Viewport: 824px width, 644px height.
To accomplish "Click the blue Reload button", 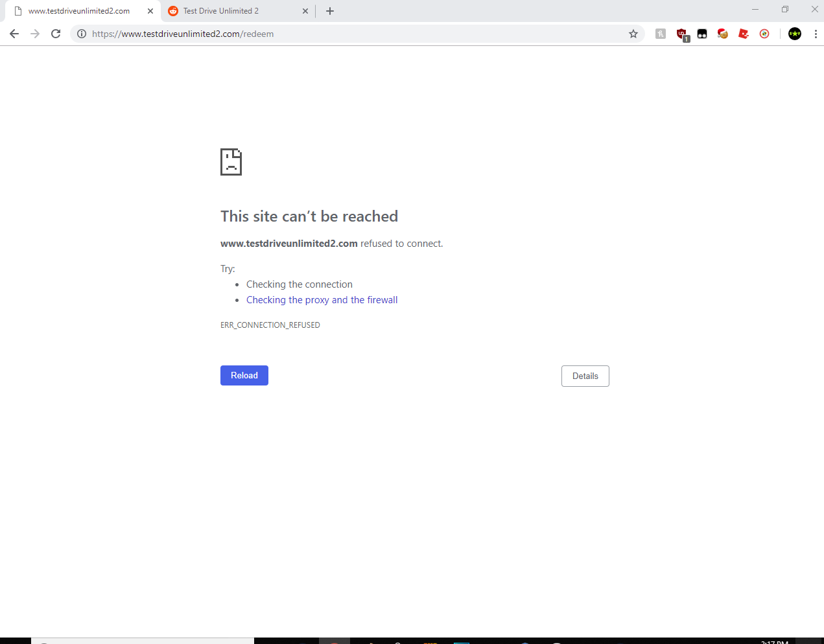I will (244, 376).
